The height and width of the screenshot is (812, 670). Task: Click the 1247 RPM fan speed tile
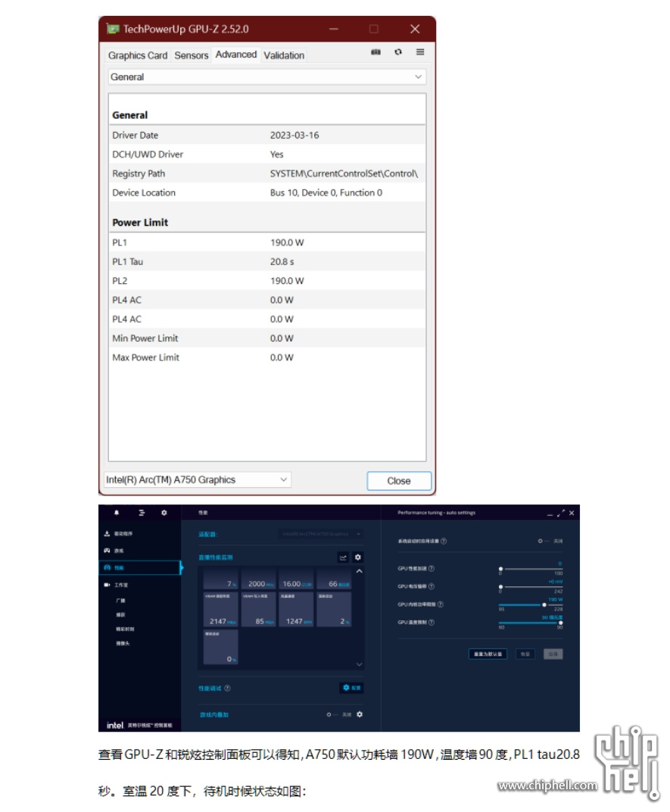click(296, 609)
